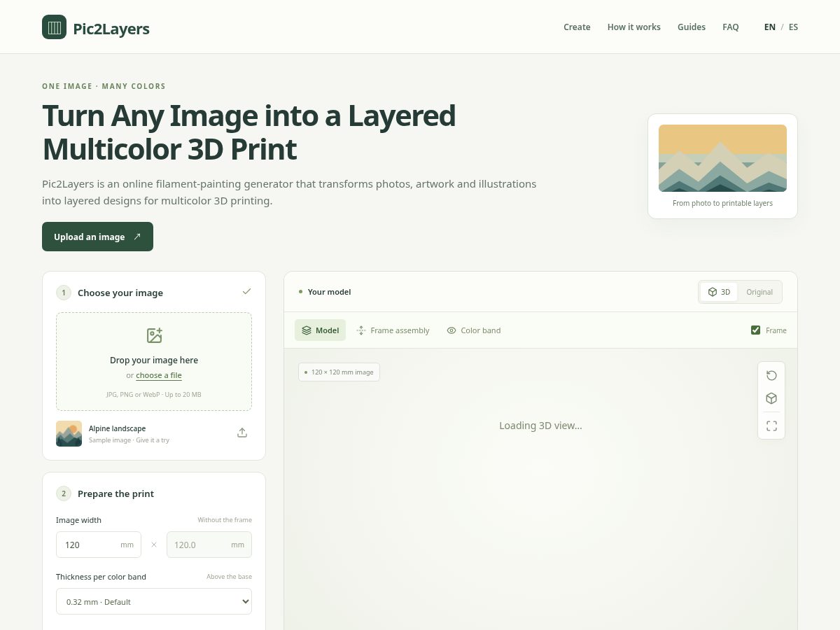Viewport: 840px width, 630px height.
Task: Switch viewer to 3D mode
Action: (719, 292)
